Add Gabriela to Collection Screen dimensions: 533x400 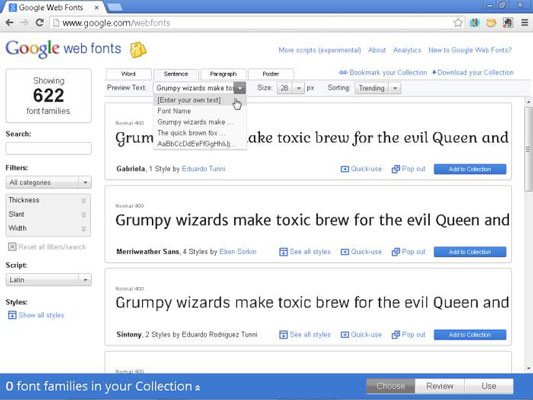coord(470,169)
